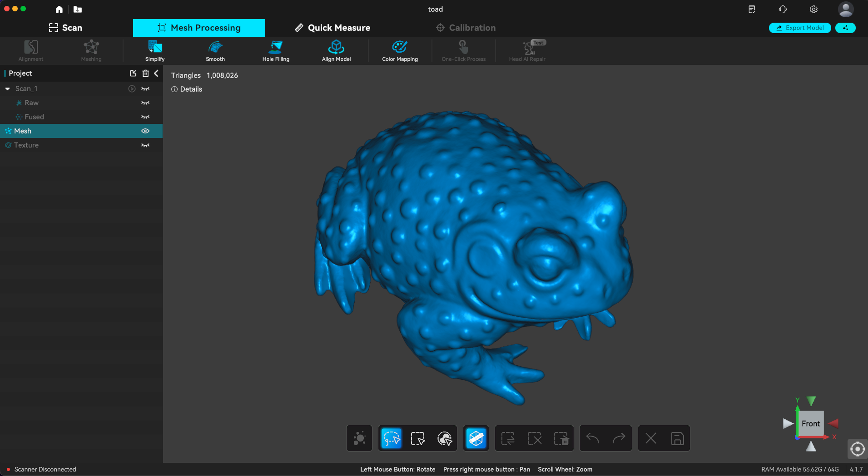Image resolution: width=868 pixels, height=476 pixels.
Task: Hide the Mesh layer via eye icon
Action: [145, 131]
